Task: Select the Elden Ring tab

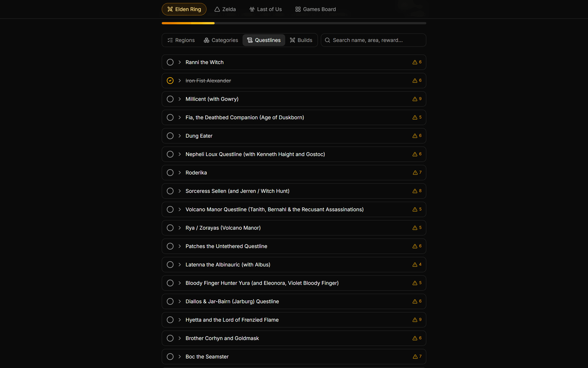Action: point(184,9)
